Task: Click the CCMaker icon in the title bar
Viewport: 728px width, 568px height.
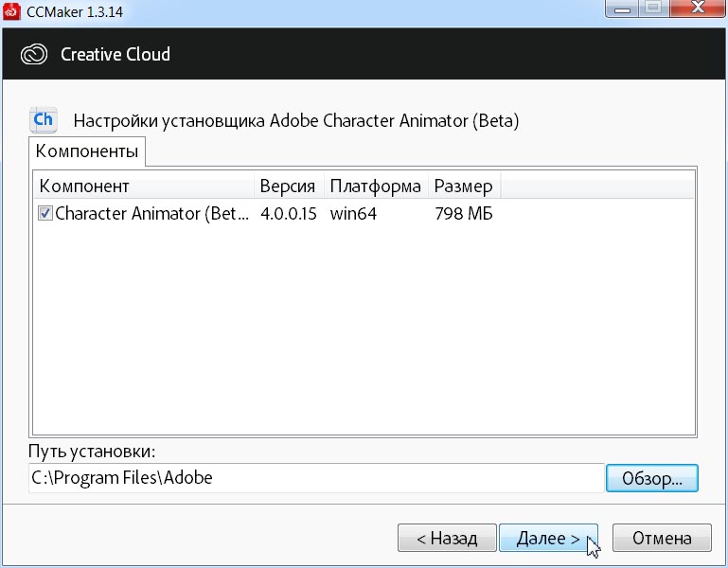Action: (11, 10)
